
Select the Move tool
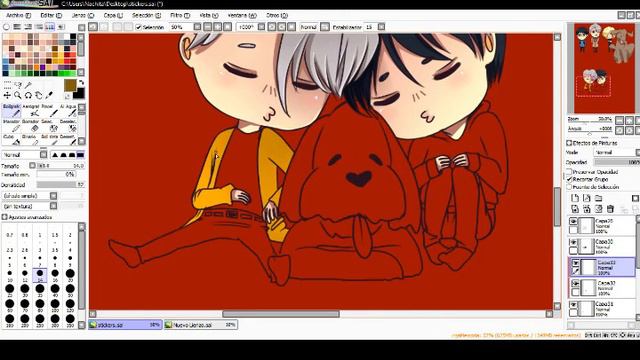7,95
